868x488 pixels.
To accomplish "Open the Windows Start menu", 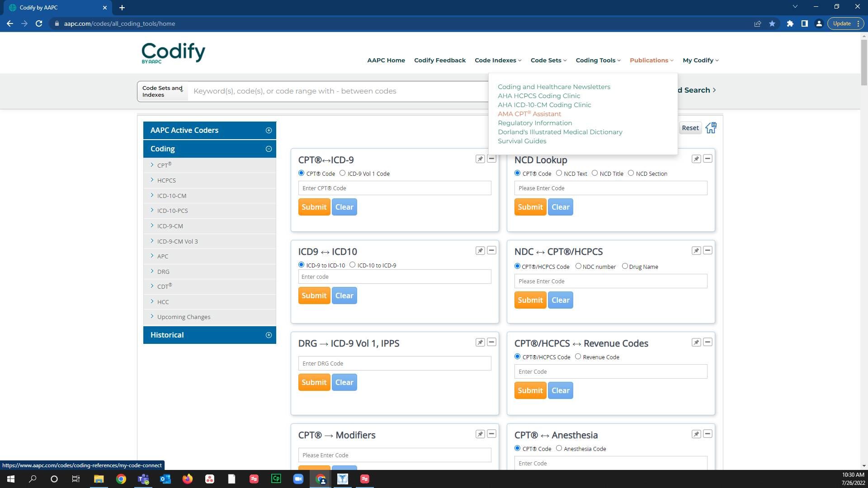I will [11, 479].
